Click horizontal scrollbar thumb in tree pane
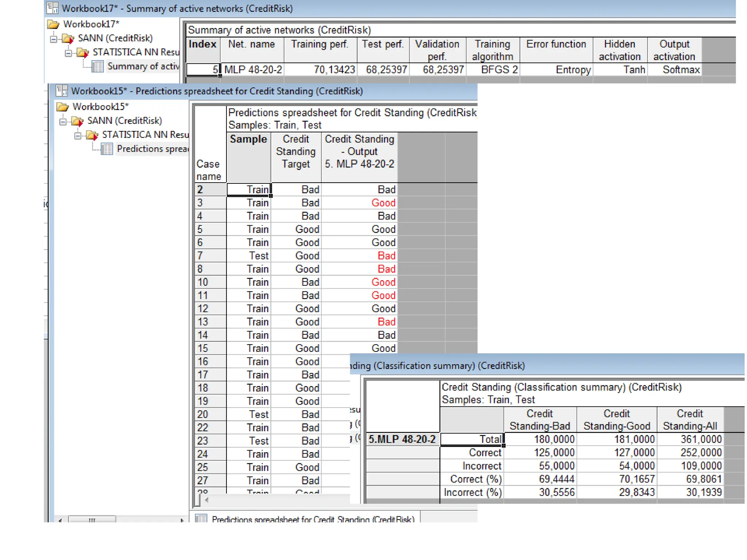Screen dimensions: 747x560 click(92, 520)
